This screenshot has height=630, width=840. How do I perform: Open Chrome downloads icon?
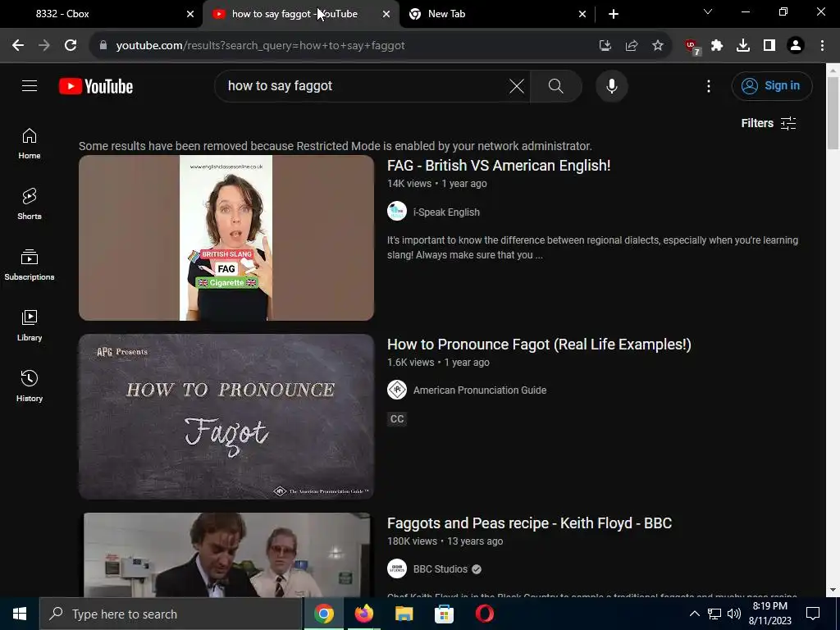743,46
